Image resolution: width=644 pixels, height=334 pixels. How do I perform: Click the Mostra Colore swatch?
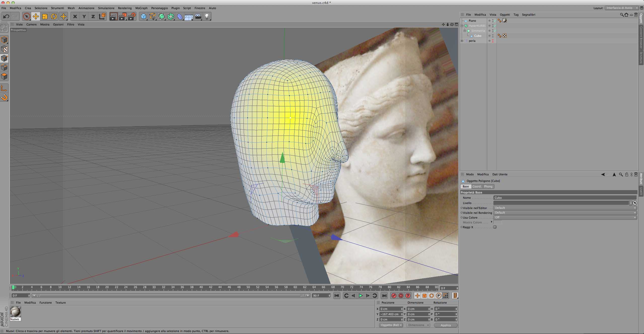(x=497, y=222)
